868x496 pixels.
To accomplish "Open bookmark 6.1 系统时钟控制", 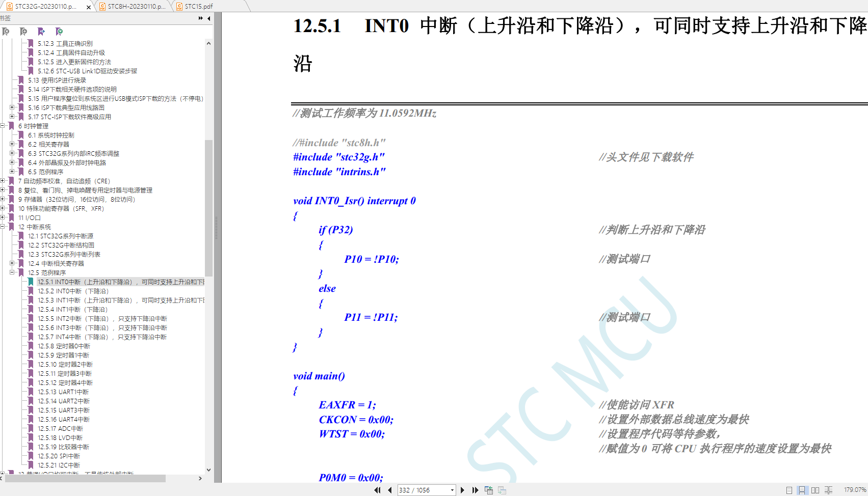I will (x=51, y=135).
